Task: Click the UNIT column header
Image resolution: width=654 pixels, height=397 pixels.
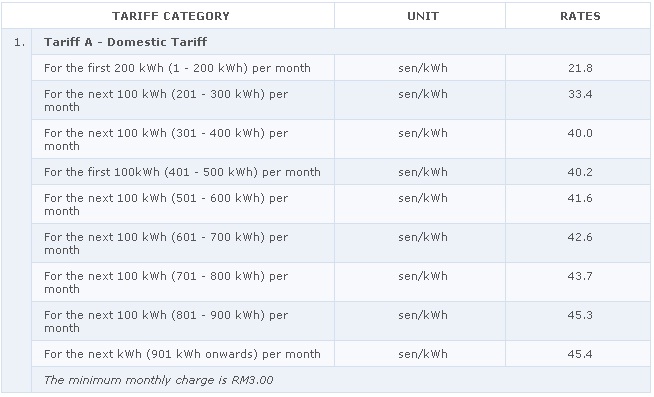Action: (423, 16)
